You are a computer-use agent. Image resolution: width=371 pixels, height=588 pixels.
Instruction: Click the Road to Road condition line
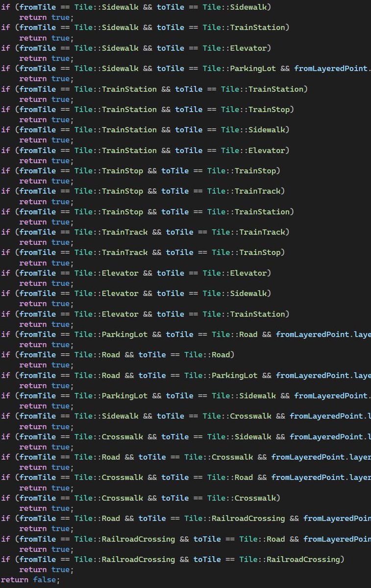(118, 355)
